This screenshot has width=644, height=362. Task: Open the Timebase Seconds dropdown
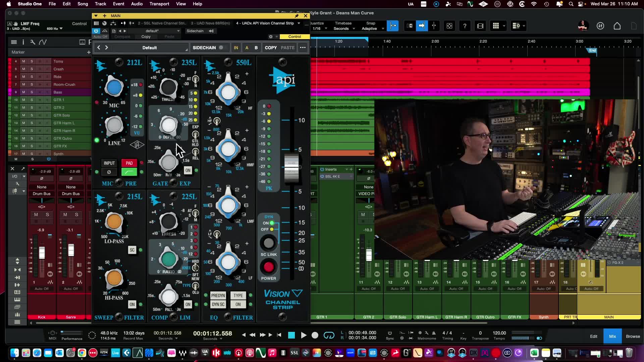tap(344, 28)
